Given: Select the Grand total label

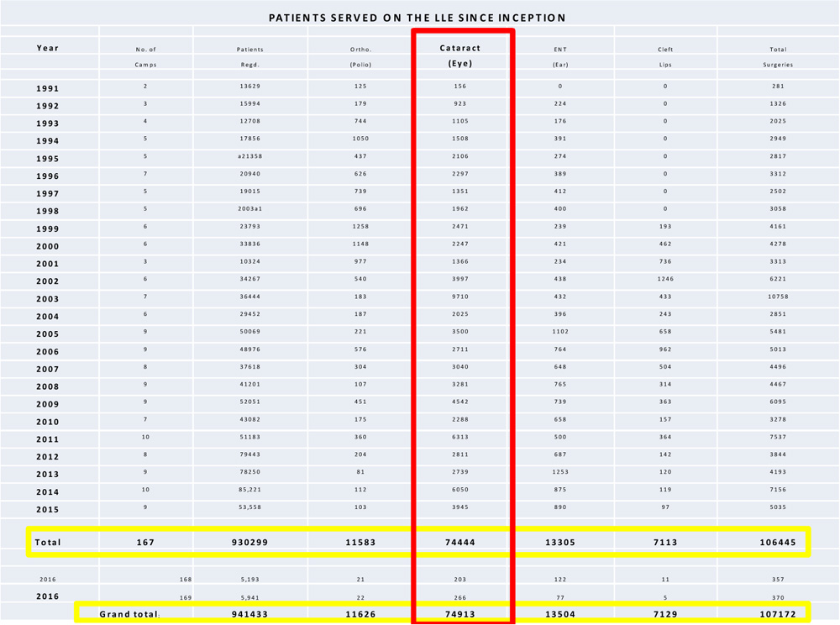Looking at the screenshot, I should (x=129, y=614).
